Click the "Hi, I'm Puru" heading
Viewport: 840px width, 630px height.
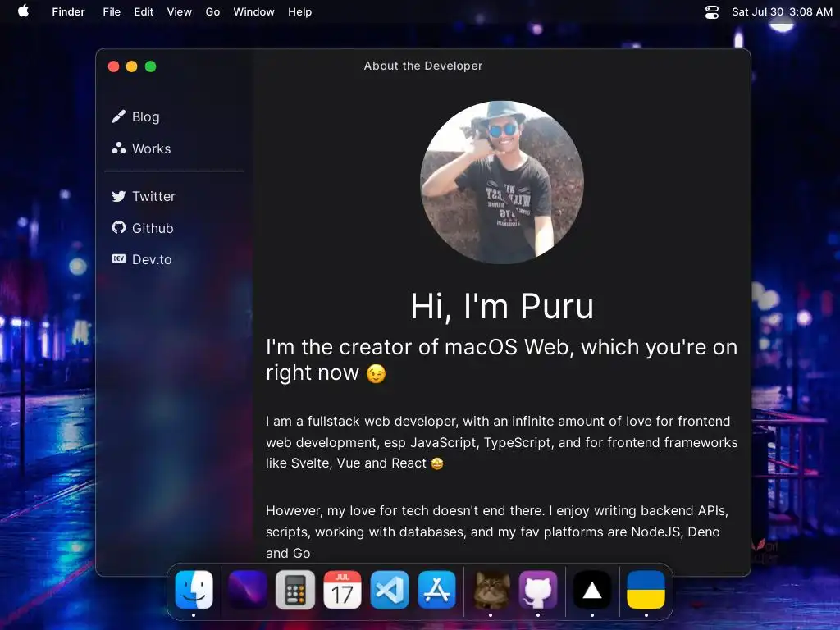tap(502, 307)
